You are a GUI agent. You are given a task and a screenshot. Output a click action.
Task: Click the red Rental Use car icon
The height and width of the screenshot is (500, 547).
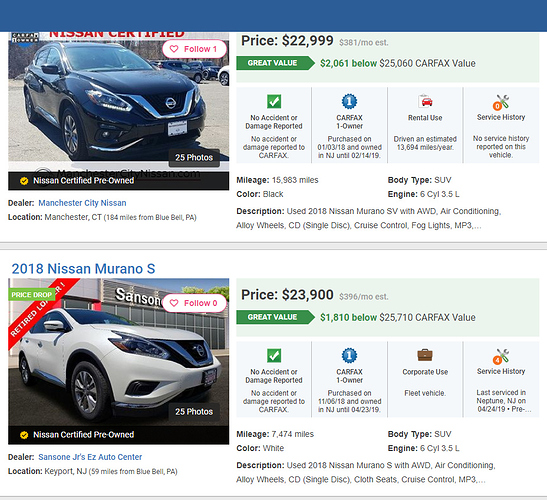click(x=425, y=102)
